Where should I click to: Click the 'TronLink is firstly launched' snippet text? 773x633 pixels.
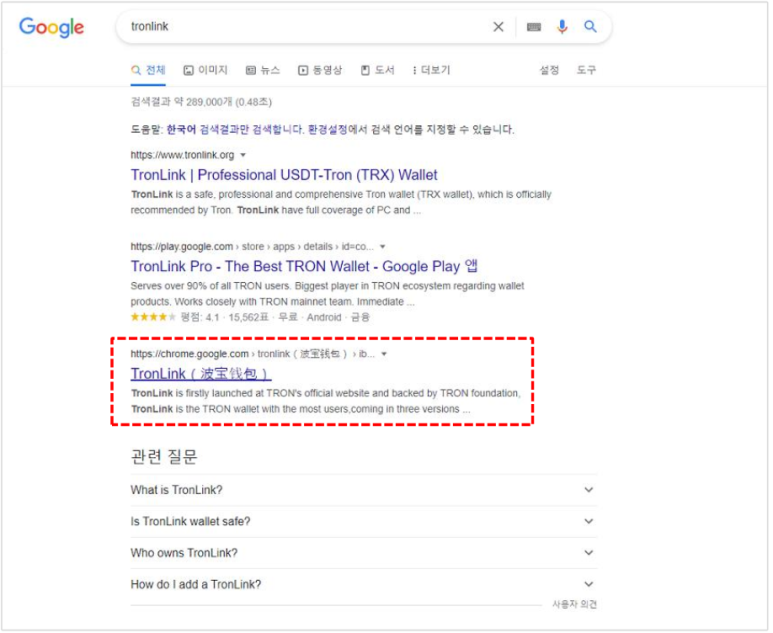click(x=325, y=401)
